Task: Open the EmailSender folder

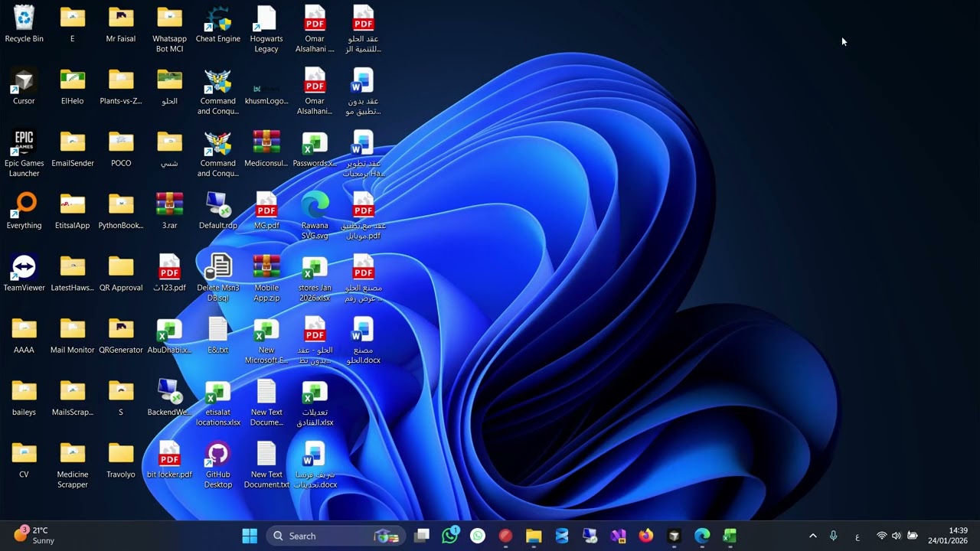Action: (x=73, y=149)
